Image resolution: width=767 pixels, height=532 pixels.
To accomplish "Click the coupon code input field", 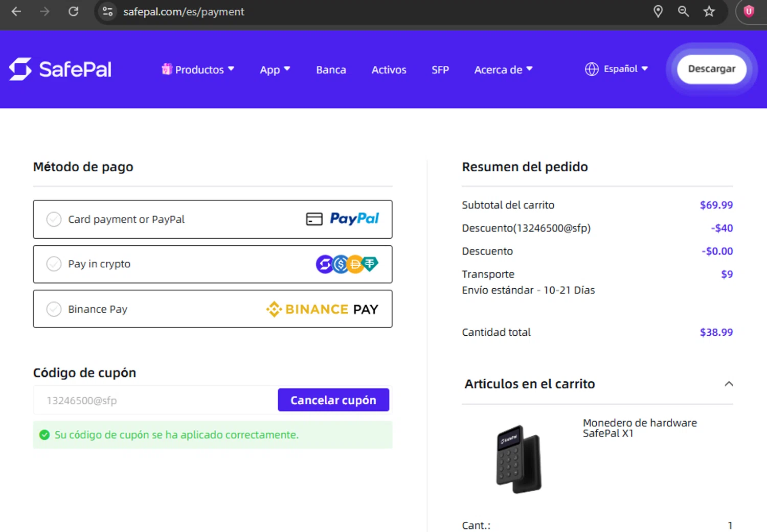I will (x=155, y=400).
